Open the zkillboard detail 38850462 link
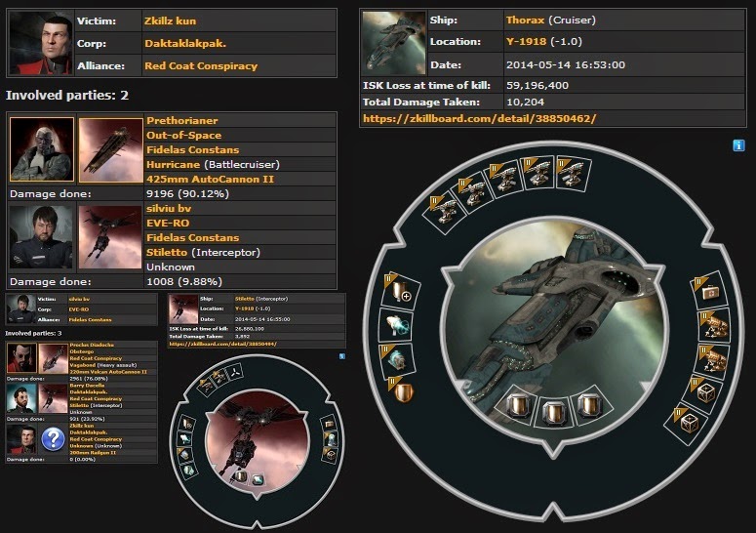The height and width of the screenshot is (533, 756). 480,119
